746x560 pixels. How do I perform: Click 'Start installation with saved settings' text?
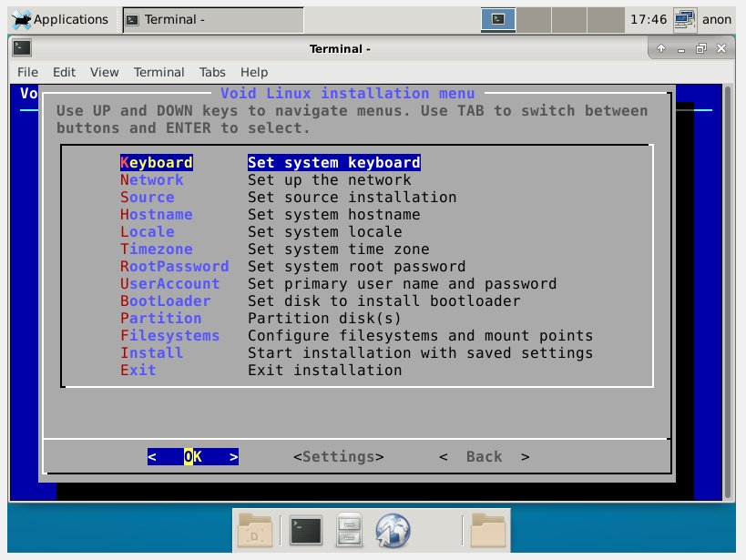point(421,353)
